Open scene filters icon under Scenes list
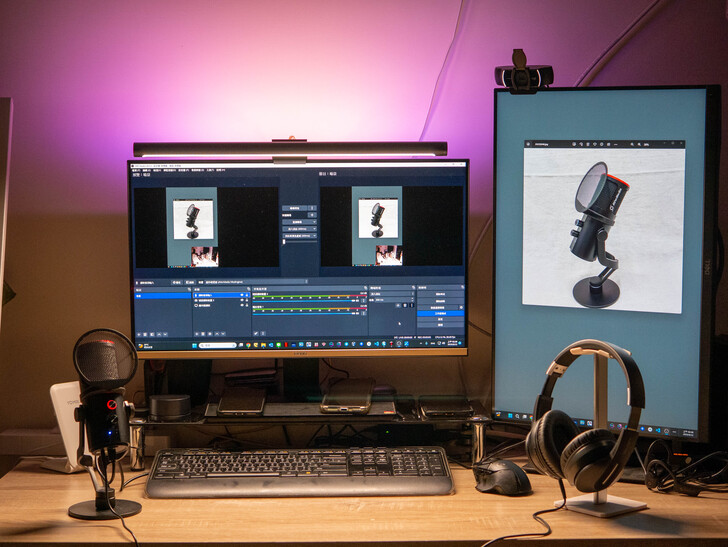The width and height of the screenshot is (728, 547). [x=152, y=334]
